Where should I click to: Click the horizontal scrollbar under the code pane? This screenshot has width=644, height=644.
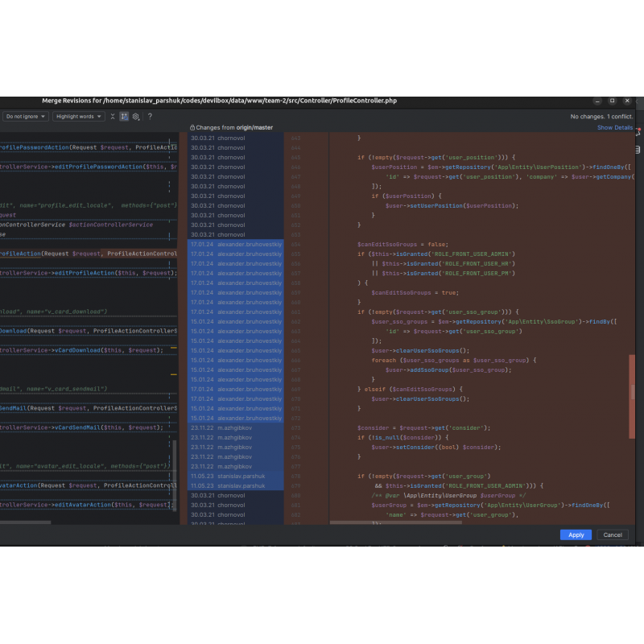tap(394, 522)
